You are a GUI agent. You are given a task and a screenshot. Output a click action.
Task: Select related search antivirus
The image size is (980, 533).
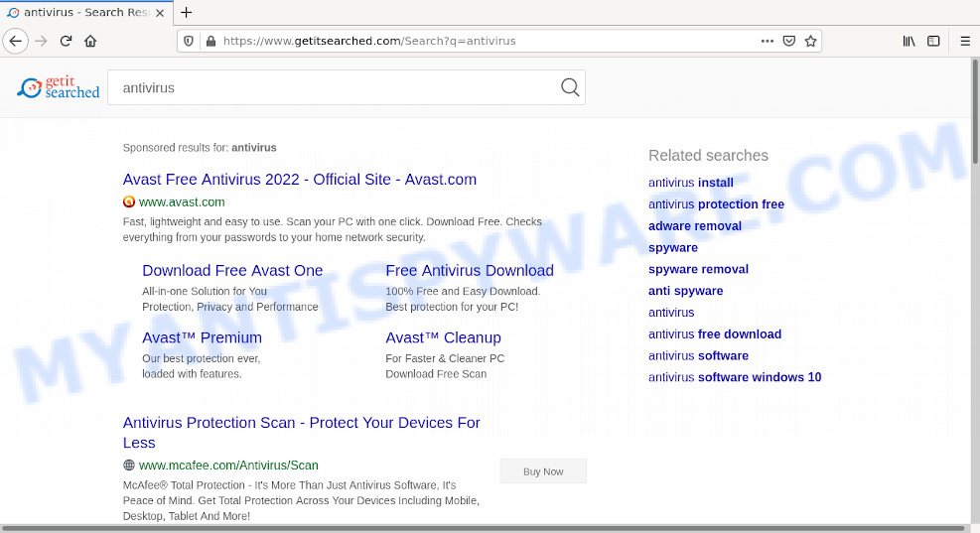671,313
